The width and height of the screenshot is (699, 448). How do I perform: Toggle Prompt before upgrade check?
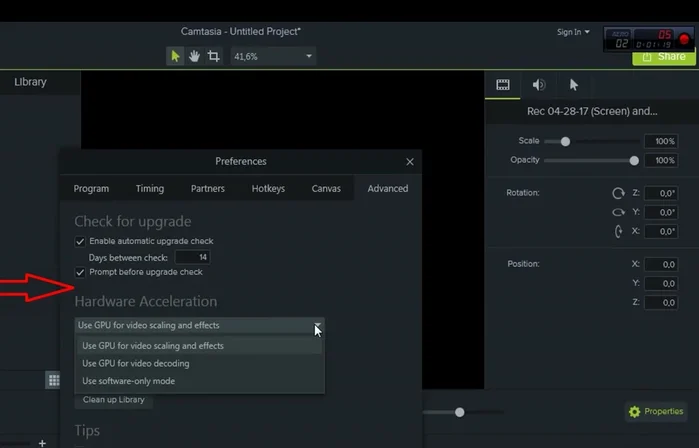coord(80,272)
